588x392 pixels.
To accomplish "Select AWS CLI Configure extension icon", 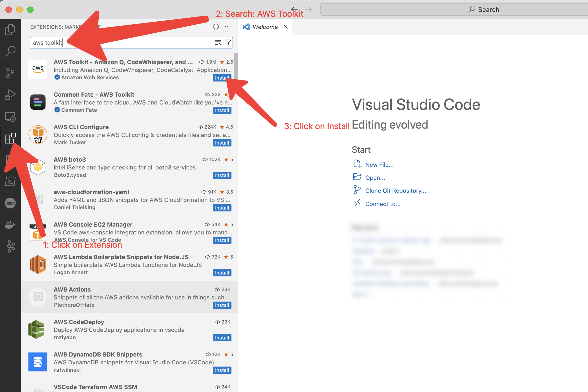I will pyautogui.click(x=38, y=135).
